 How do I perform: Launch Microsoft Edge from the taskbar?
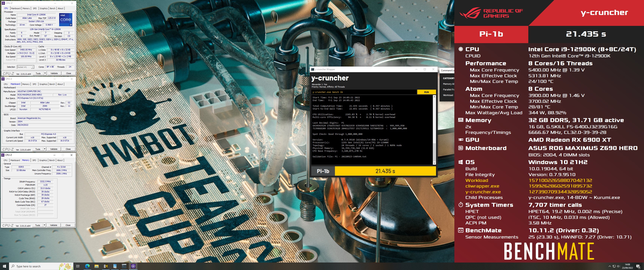click(87, 266)
